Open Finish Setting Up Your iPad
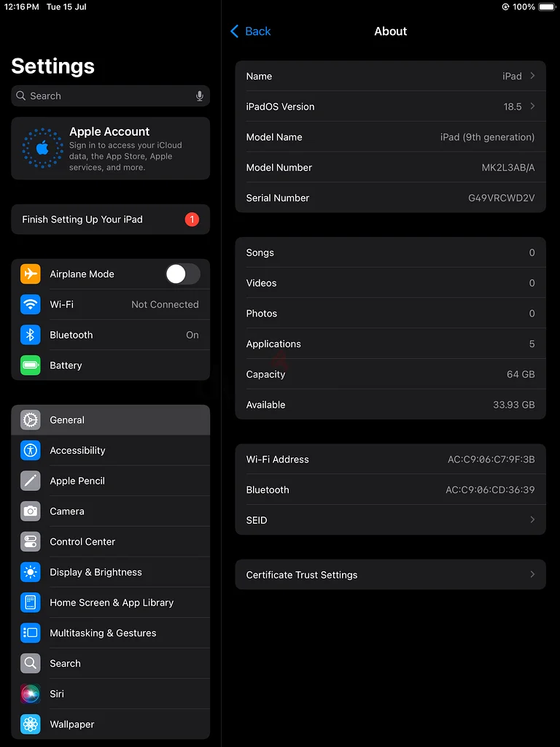Viewport: 560px width, 747px height. 111,220
